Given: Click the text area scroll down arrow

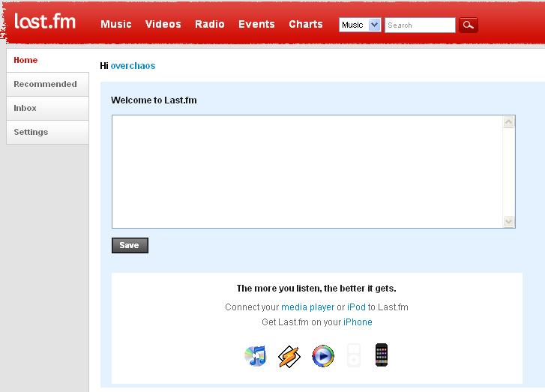Looking at the screenshot, I should (508, 221).
